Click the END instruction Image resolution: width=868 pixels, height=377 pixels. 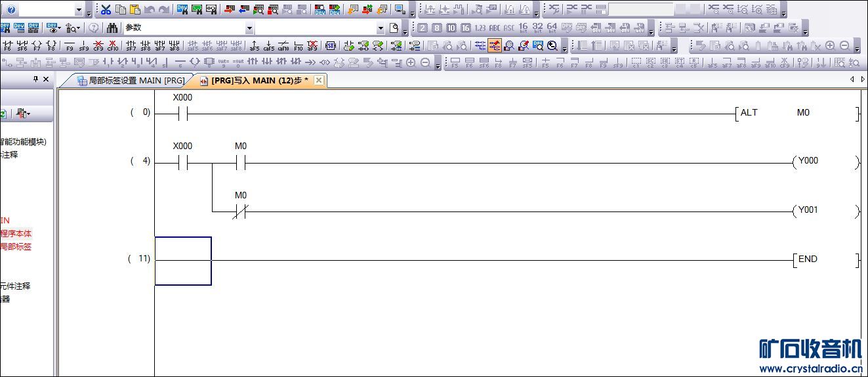[x=825, y=259]
